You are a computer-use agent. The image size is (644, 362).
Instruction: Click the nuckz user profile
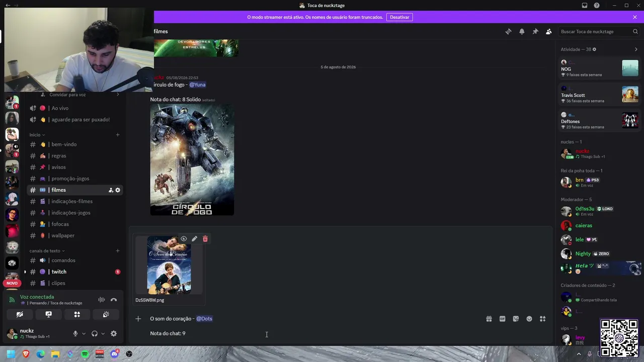tap(34, 333)
